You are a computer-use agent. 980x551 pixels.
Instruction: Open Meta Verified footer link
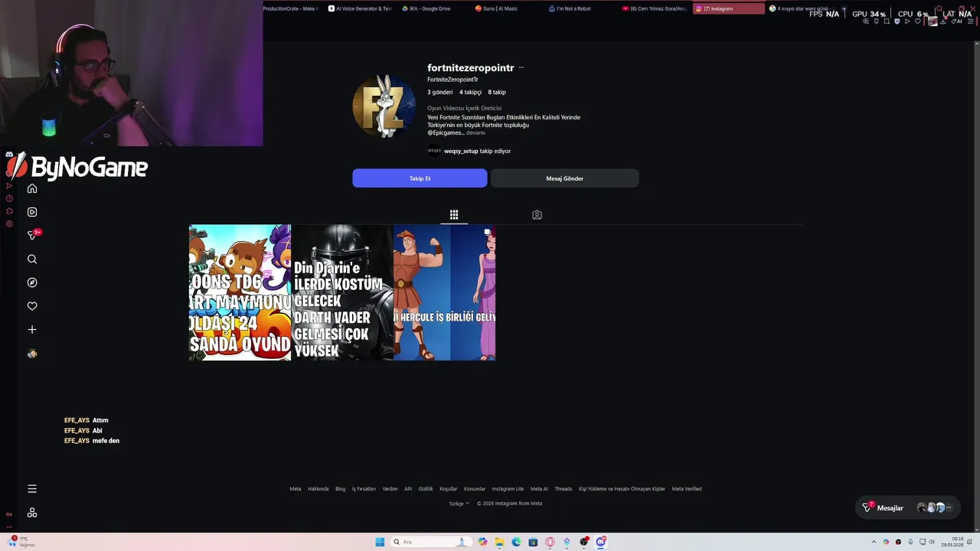687,489
